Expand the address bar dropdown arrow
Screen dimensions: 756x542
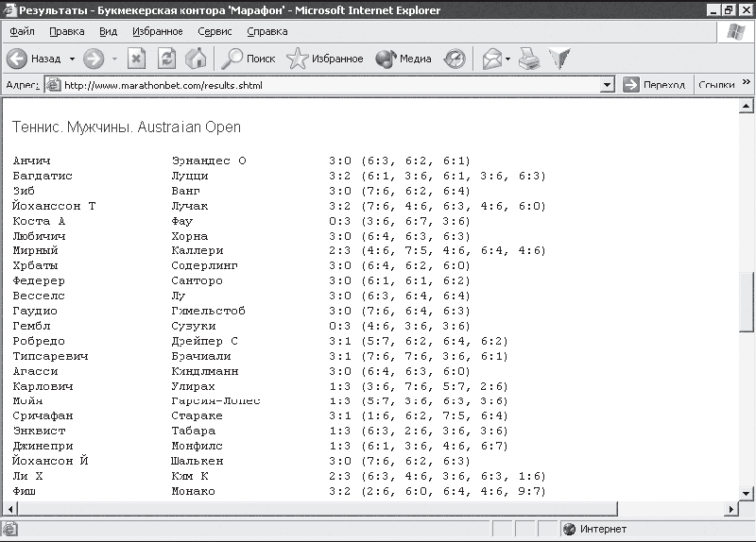[x=607, y=85]
